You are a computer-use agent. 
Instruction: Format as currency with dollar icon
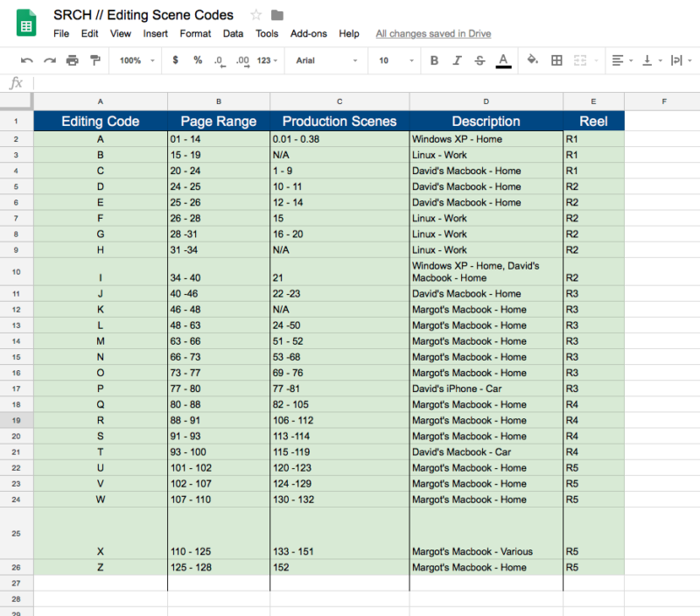[x=176, y=59]
